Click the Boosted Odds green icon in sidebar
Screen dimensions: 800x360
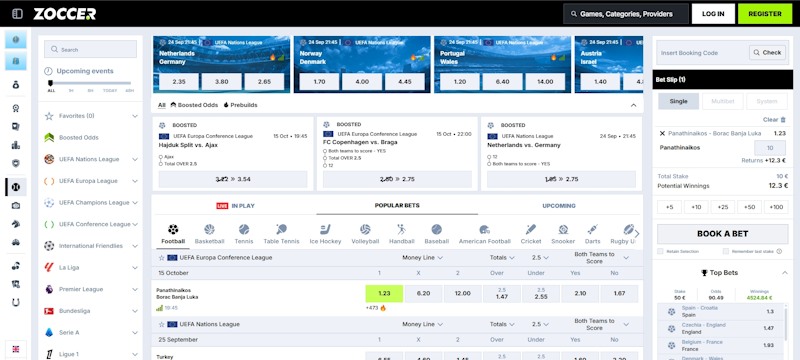point(49,138)
